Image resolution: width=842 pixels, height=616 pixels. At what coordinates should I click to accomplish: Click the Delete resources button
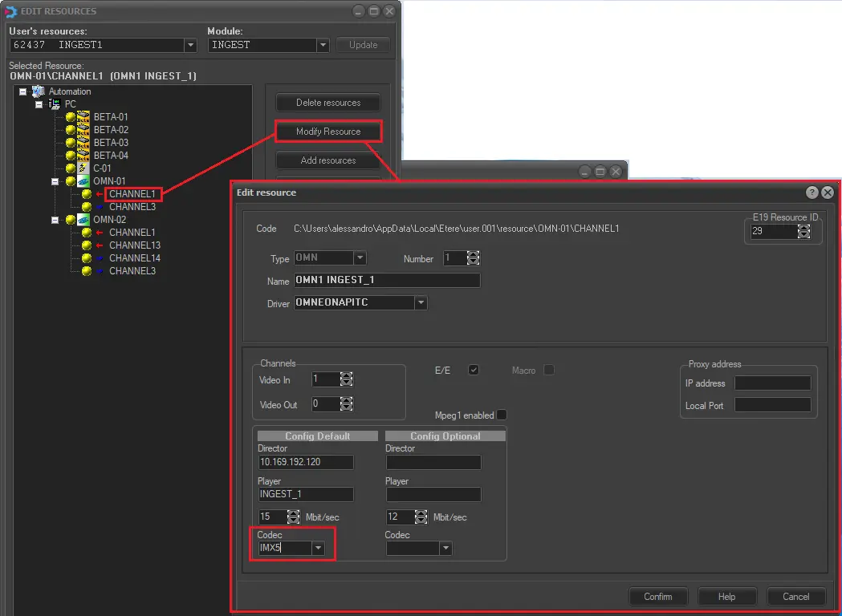pos(327,103)
